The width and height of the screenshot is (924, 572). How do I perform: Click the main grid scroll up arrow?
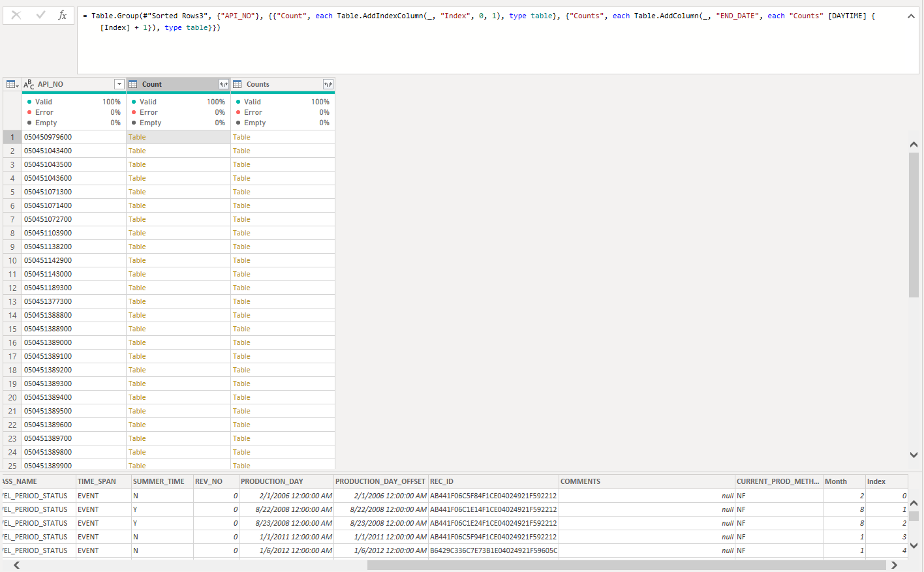pos(914,144)
